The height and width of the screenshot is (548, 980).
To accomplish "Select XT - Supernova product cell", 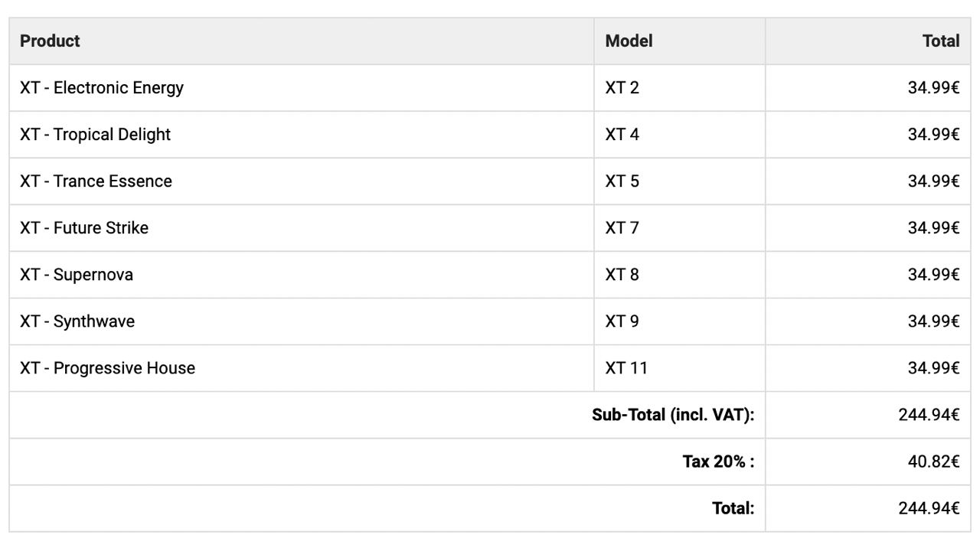I will point(302,275).
